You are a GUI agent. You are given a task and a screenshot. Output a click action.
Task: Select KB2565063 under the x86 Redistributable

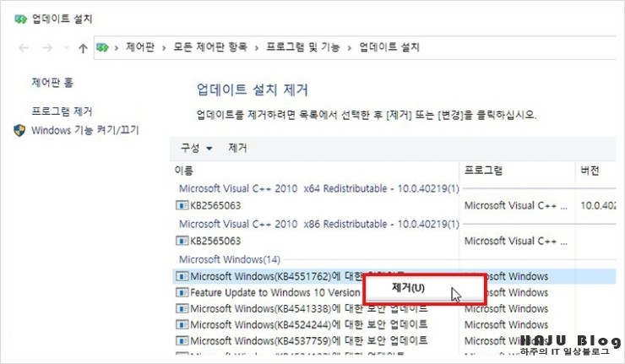pyautogui.click(x=215, y=241)
